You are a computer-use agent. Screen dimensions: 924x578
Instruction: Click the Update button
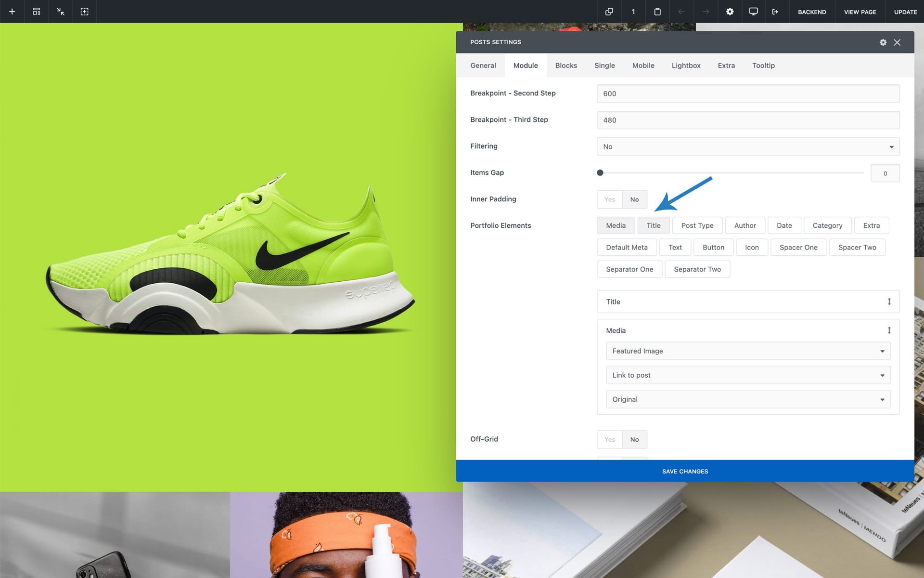[x=905, y=12]
